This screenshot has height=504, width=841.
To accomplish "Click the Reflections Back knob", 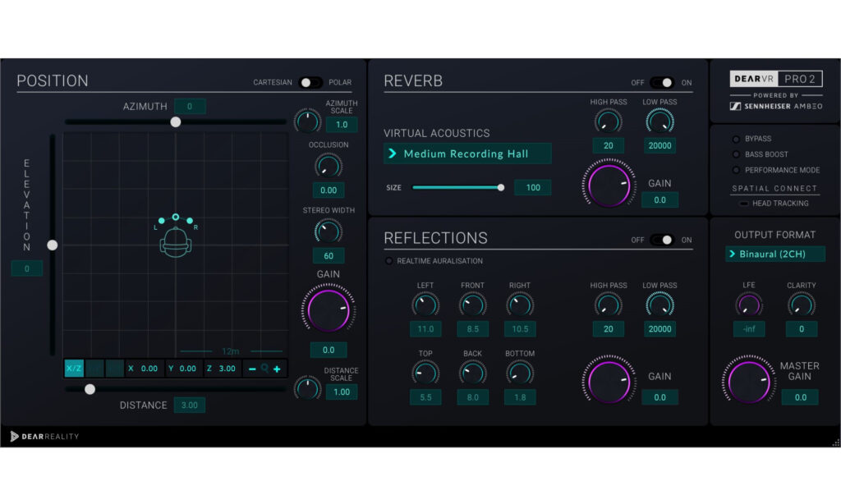I will [x=472, y=373].
